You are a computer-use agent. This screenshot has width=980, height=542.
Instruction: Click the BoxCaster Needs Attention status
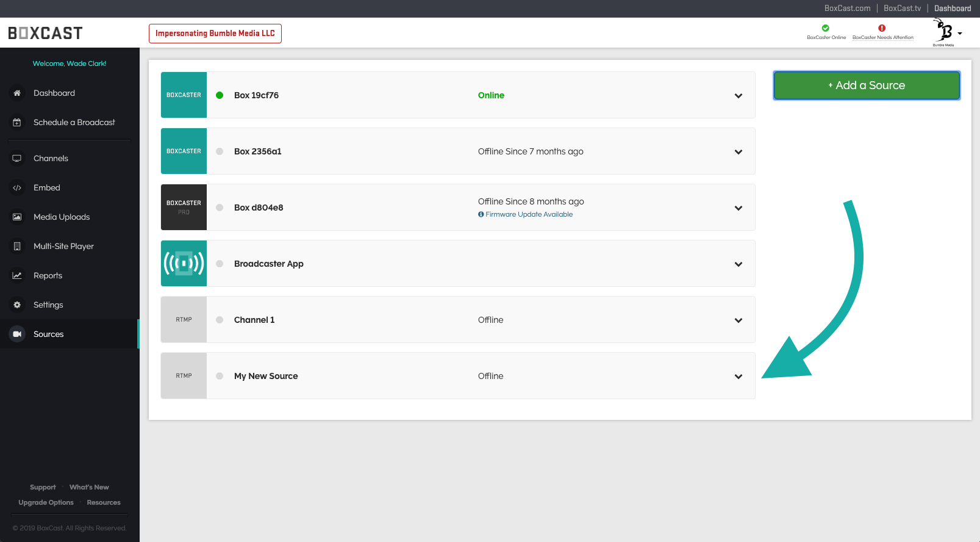pos(882,32)
